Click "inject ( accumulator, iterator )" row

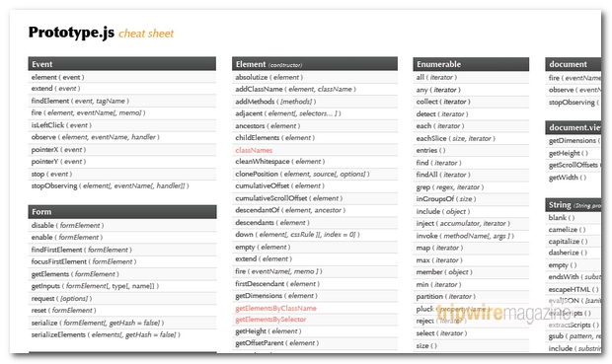(x=471, y=224)
